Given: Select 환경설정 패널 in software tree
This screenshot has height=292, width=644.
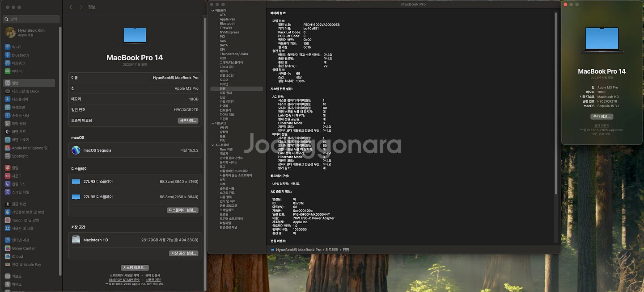Looking at the screenshot, I should click(229, 228).
